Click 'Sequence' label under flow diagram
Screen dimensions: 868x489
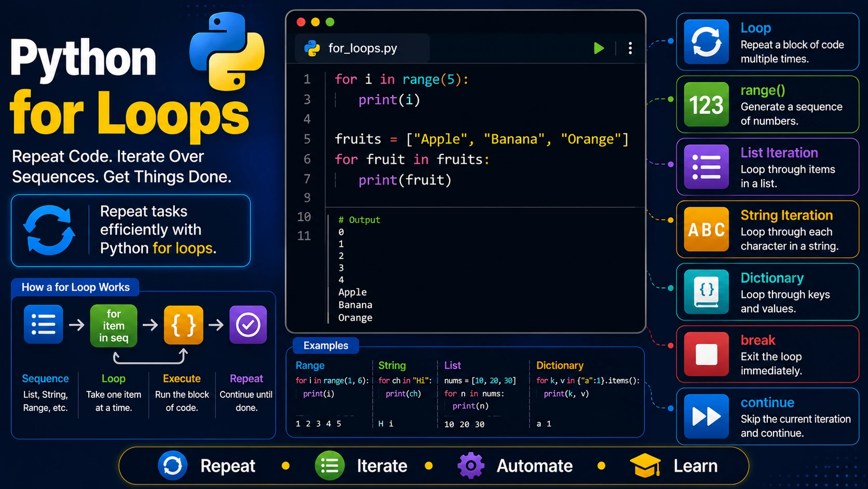tap(45, 379)
